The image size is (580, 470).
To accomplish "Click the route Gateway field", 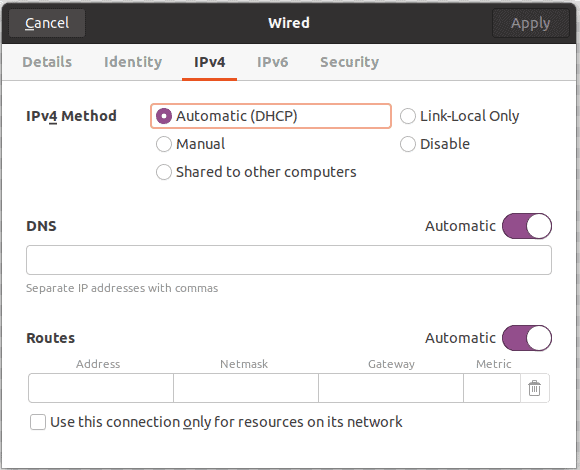I will tap(391, 388).
